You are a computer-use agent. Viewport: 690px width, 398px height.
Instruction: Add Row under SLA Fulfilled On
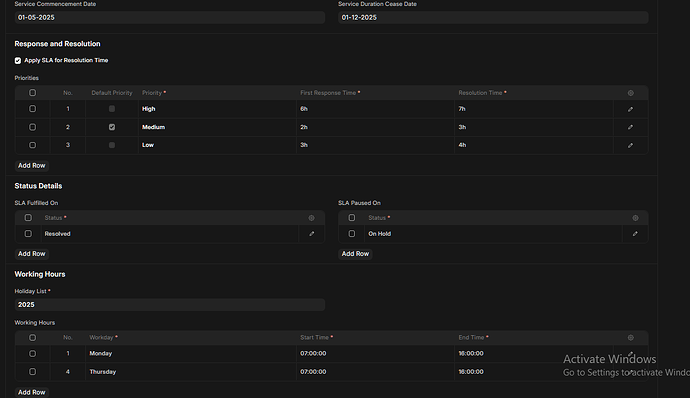coord(32,254)
